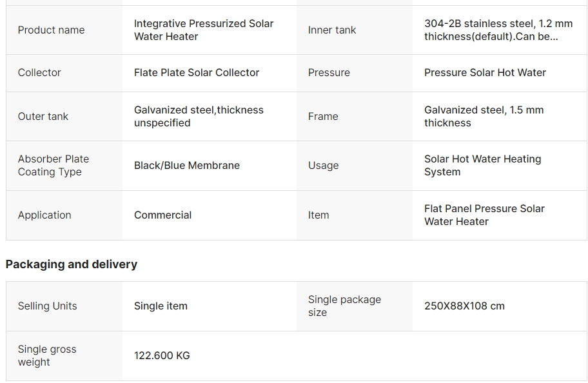Click the "Absorber Plate Coating Type" label
This screenshot has width=588, height=383.
pos(54,166)
